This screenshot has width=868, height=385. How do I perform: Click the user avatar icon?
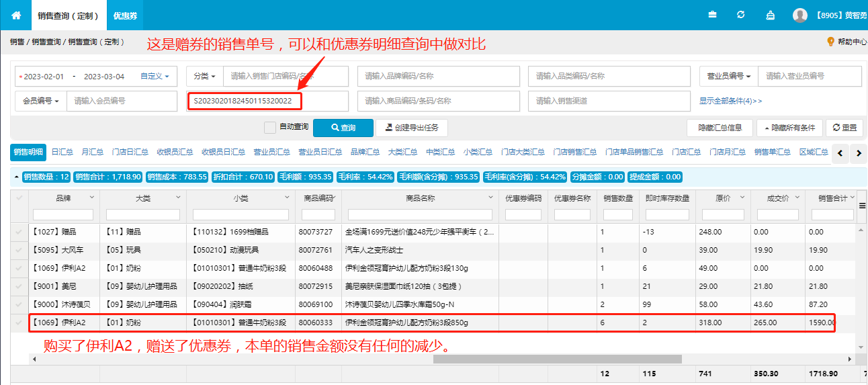pyautogui.click(x=799, y=15)
